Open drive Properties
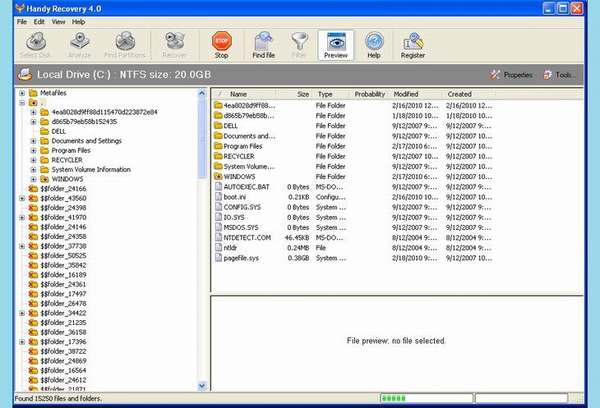The image size is (600, 408). coord(511,75)
